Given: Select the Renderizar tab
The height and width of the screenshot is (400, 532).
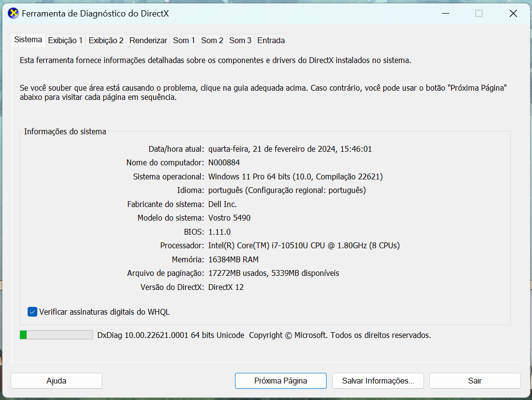Looking at the screenshot, I should (148, 41).
